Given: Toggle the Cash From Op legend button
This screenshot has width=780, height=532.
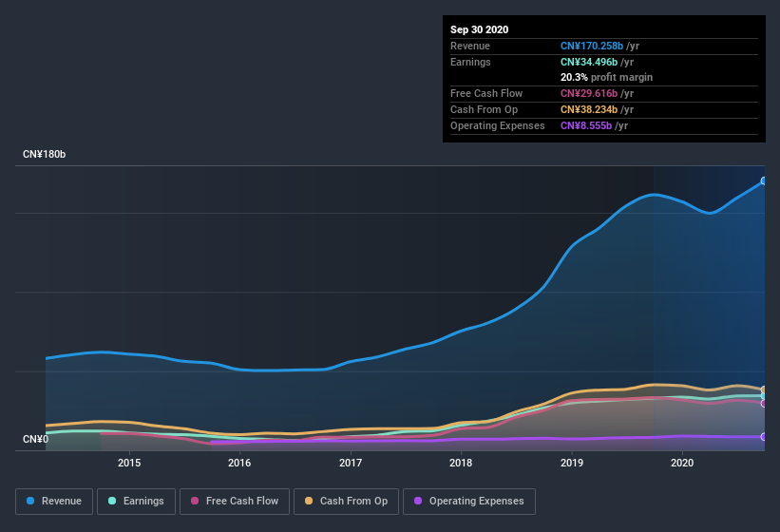Looking at the screenshot, I should tap(346, 502).
